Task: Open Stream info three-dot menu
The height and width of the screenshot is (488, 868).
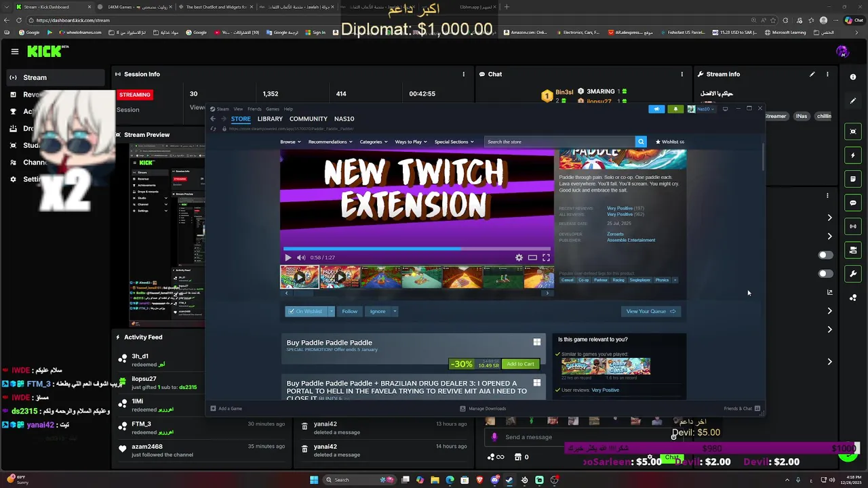Action: [827, 74]
